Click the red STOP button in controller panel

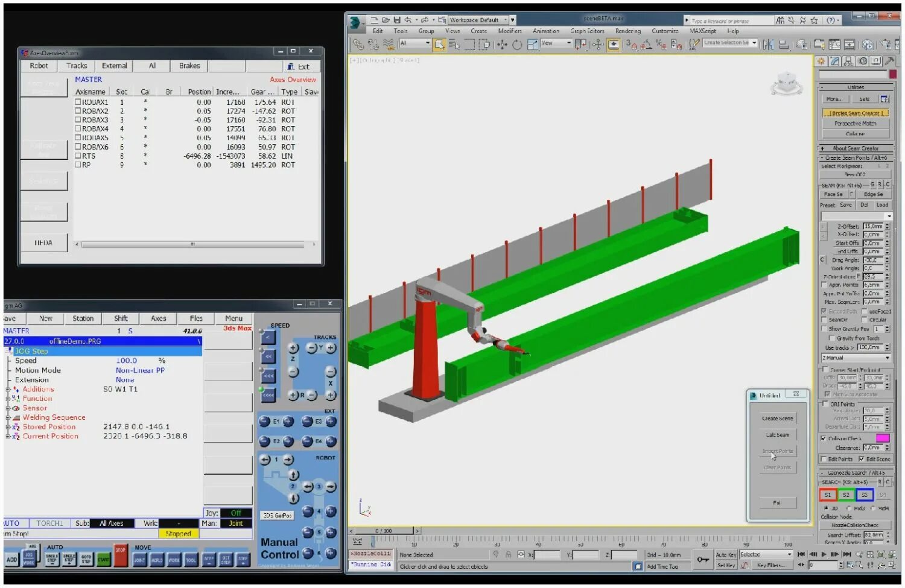pyautogui.click(x=121, y=555)
